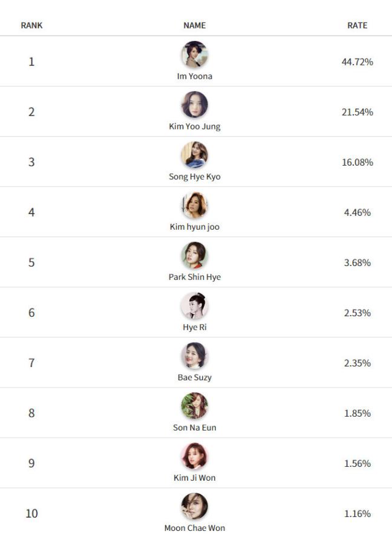Open the Kim Yoo Jung avatar image
This screenshot has width=392, height=543.
(x=194, y=105)
